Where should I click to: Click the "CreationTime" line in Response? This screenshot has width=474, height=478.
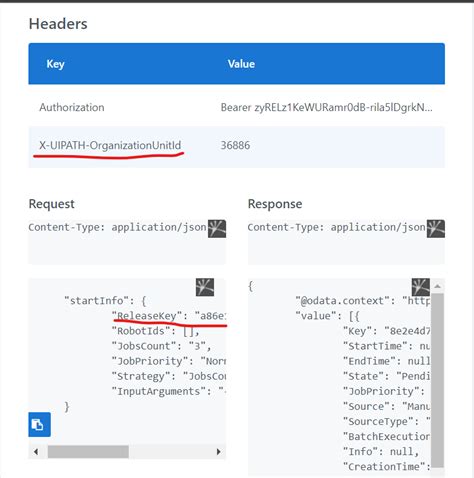pyautogui.click(x=387, y=467)
